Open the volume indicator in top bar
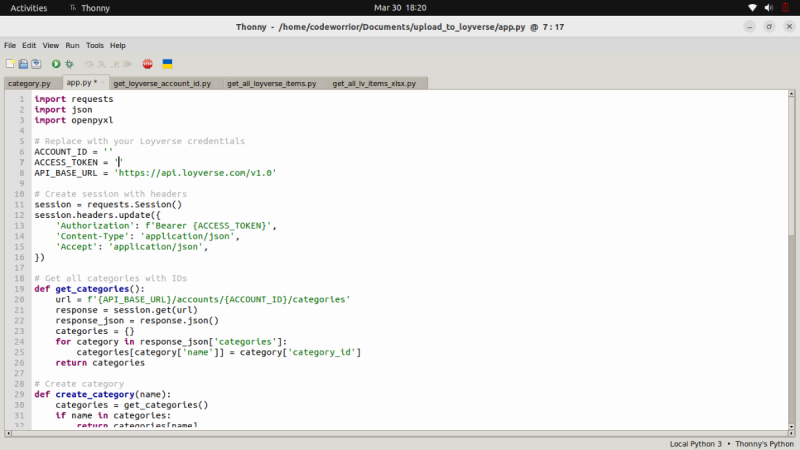The height and width of the screenshot is (450, 800). pyautogui.click(x=769, y=8)
